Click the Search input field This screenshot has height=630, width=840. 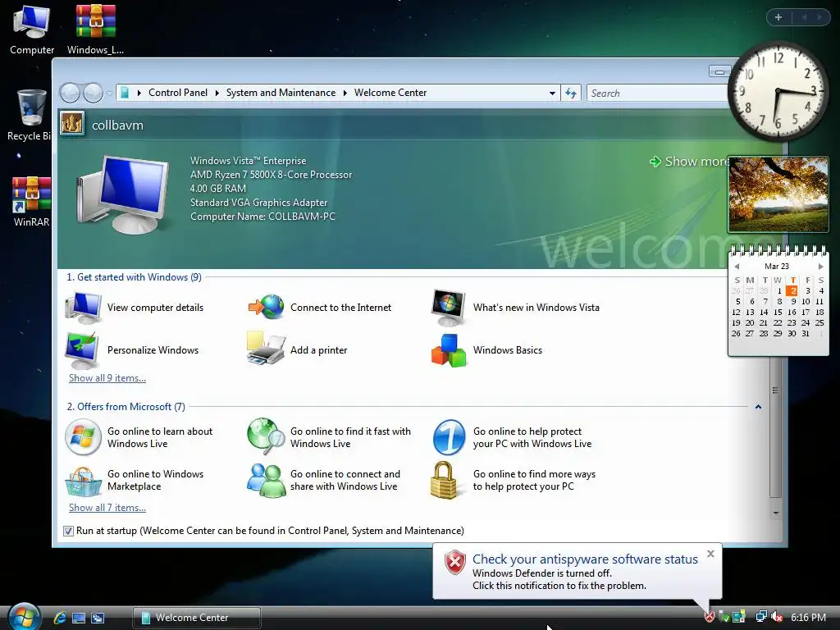(658, 94)
